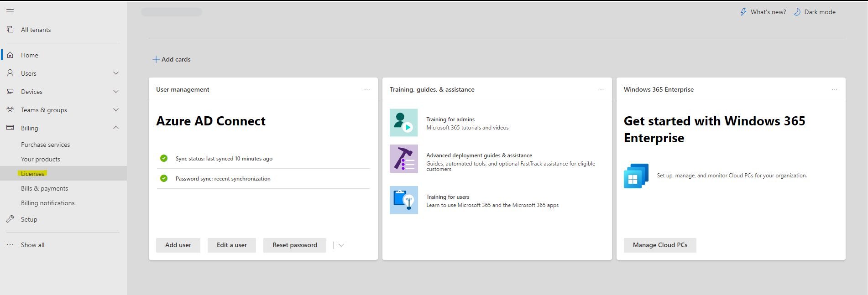Click Sync status: last synced 10 minutes ago
This screenshot has width=868, height=295.
coord(224,159)
